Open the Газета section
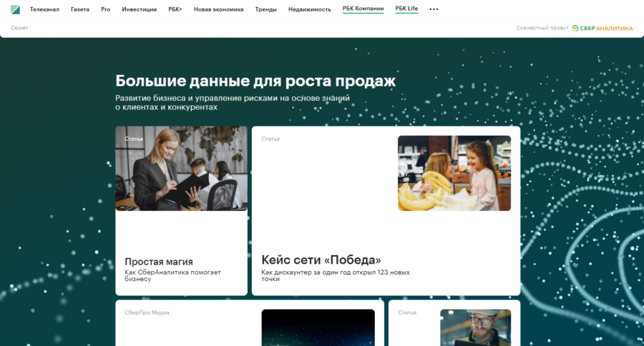The width and height of the screenshot is (644, 346). (80, 9)
